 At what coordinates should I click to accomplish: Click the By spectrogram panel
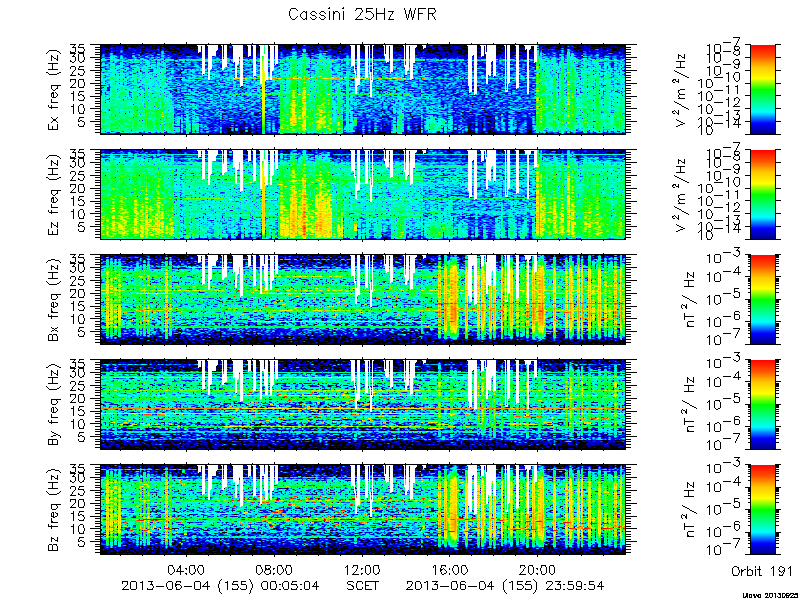point(362,405)
